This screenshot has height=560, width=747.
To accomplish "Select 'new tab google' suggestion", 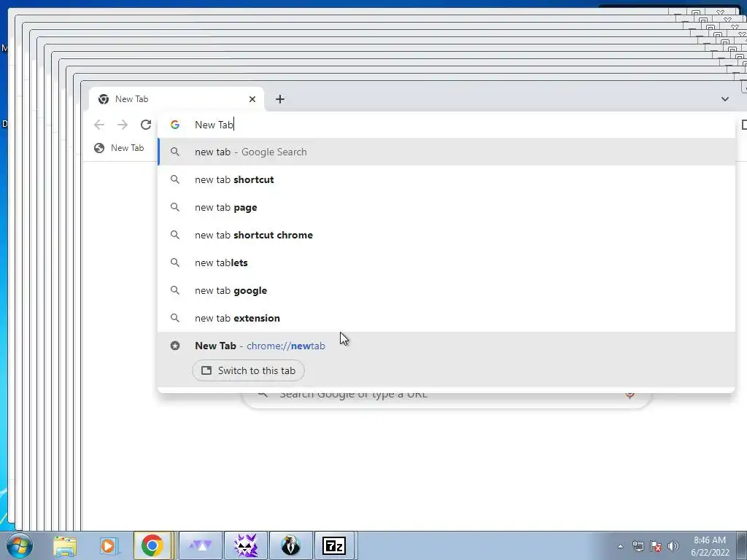I will point(446,290).
